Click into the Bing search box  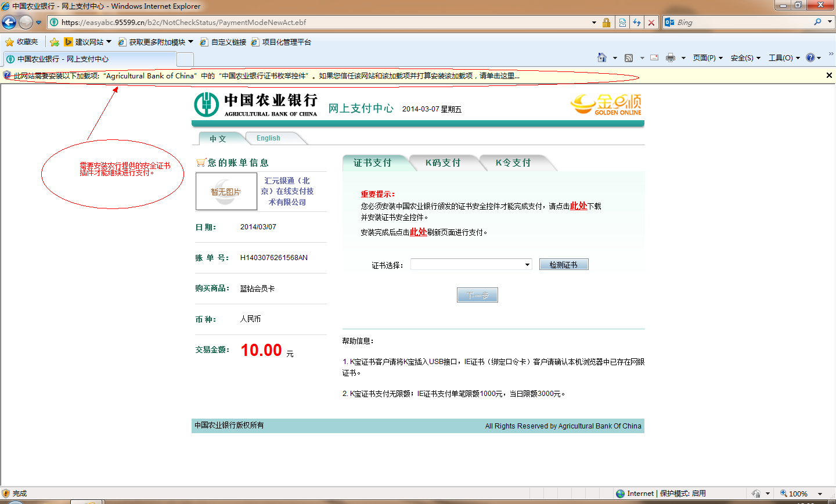click(x=743, y=23)
